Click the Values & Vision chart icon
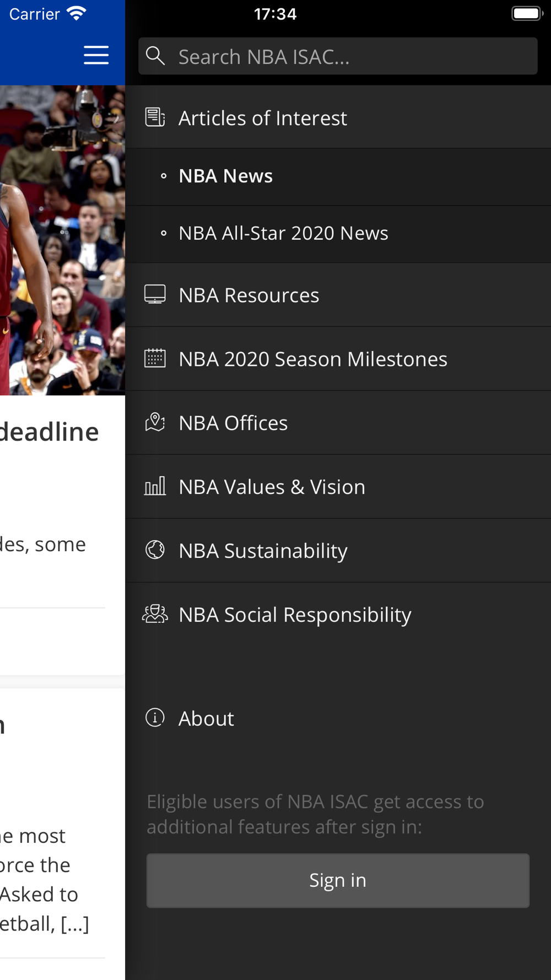This screenshot has height=980, width=551. pos(155,486)
